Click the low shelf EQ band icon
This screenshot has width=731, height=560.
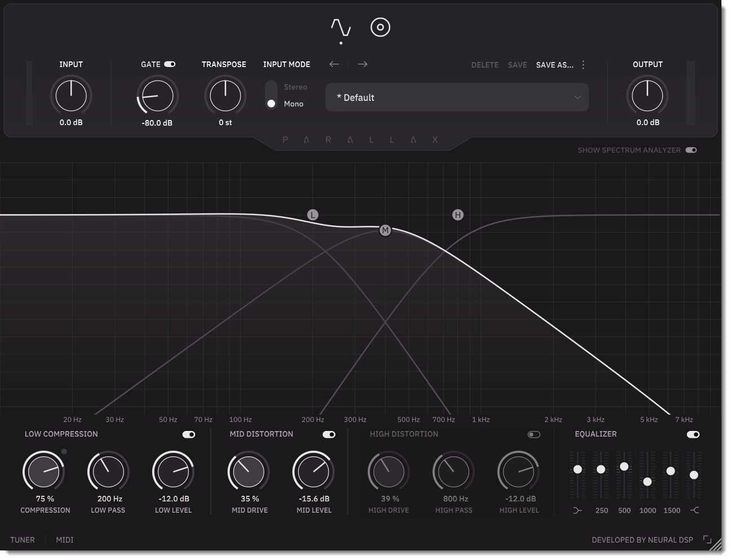click(577, 510)
